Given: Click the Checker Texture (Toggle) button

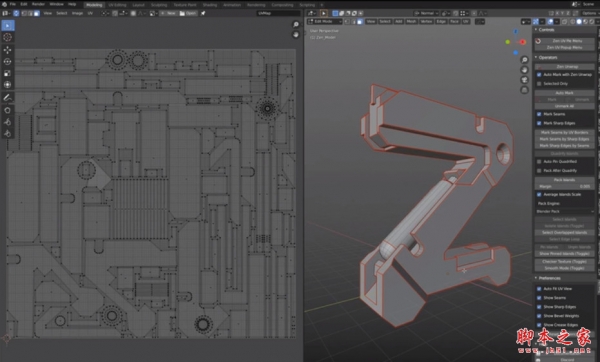Looking at the screenshot, I should (x=565, y=262).
